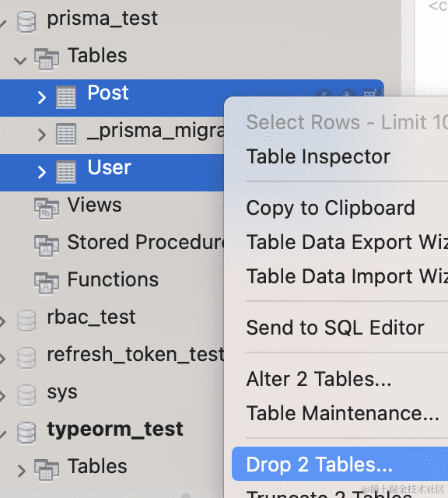
Task: Click the Stored Procedures folder icon
Action: (47, 246)
